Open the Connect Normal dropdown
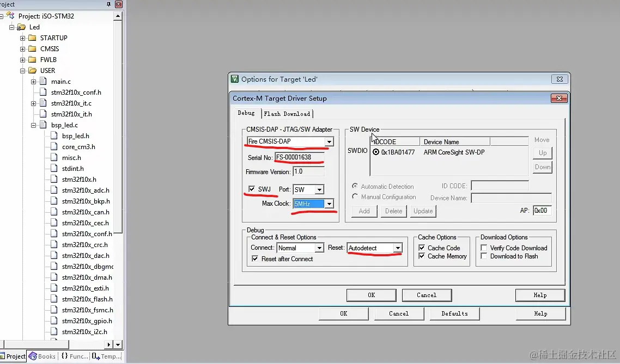Viewport: 620px width, 364px height. point(319,248)
